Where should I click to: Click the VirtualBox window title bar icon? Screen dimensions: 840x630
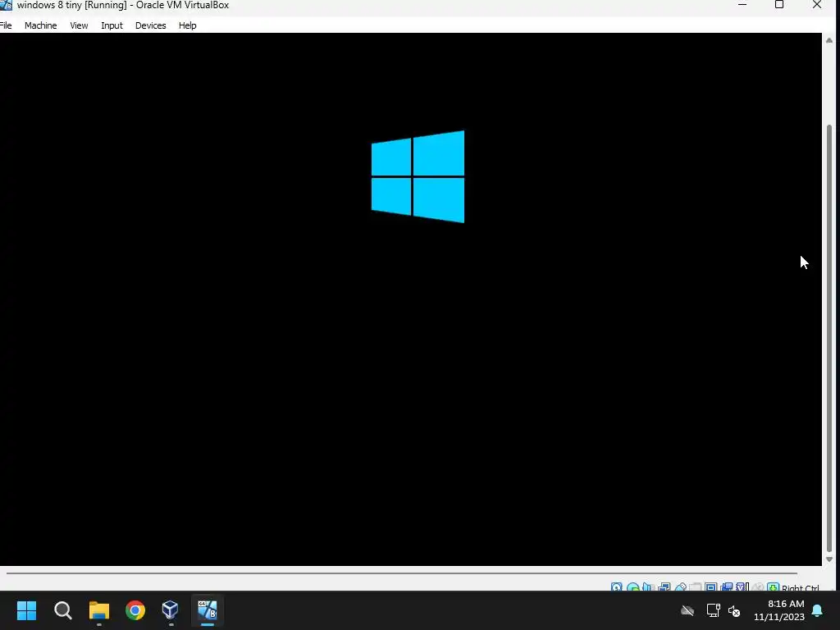6,5
